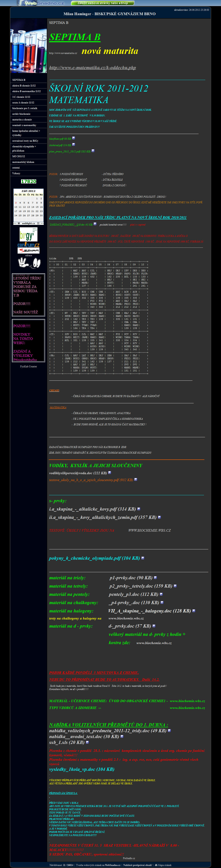This screenshot has height=868, width=221.
Task: Click file icon after pokyny_k_chemicke_olympiade.pdf
Action: point(143,558)
